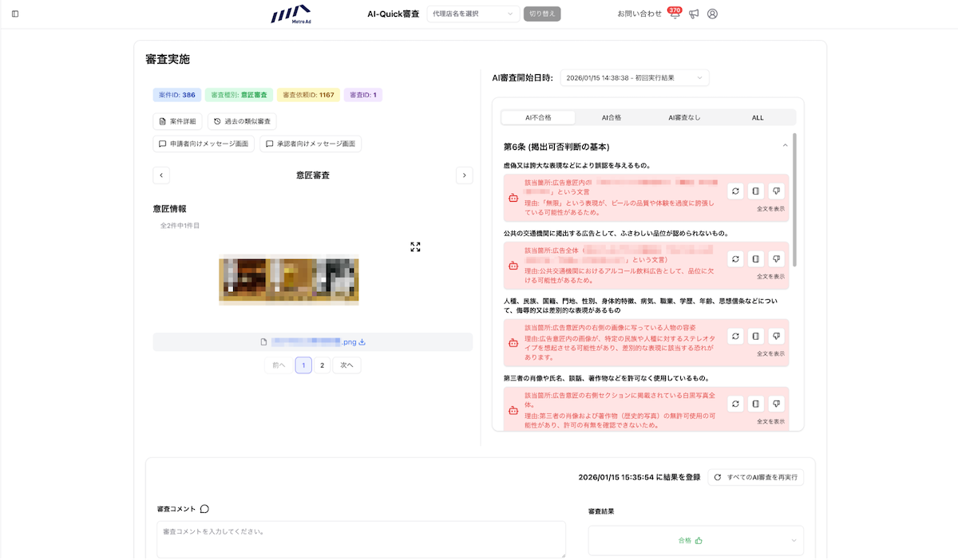Thumbs-down the second AI violation result
The height and width of the screenshot is (560, 958).
[775, 258]
